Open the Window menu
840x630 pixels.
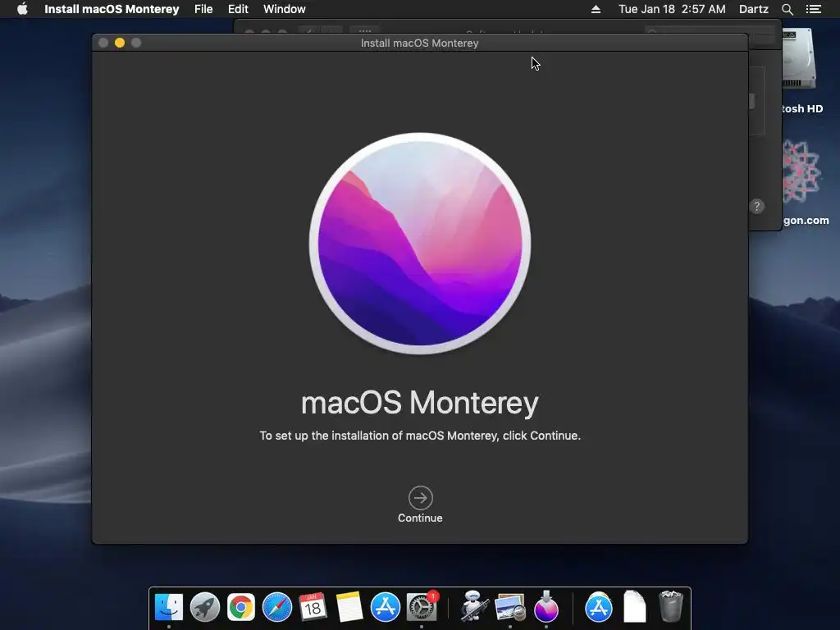click(284, 9)
